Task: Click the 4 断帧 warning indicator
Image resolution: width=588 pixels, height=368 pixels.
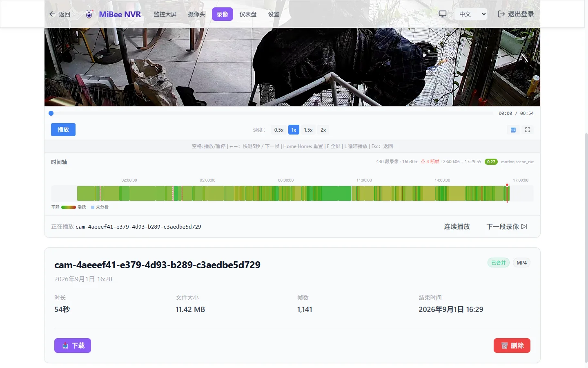Action: click(430, 162)
